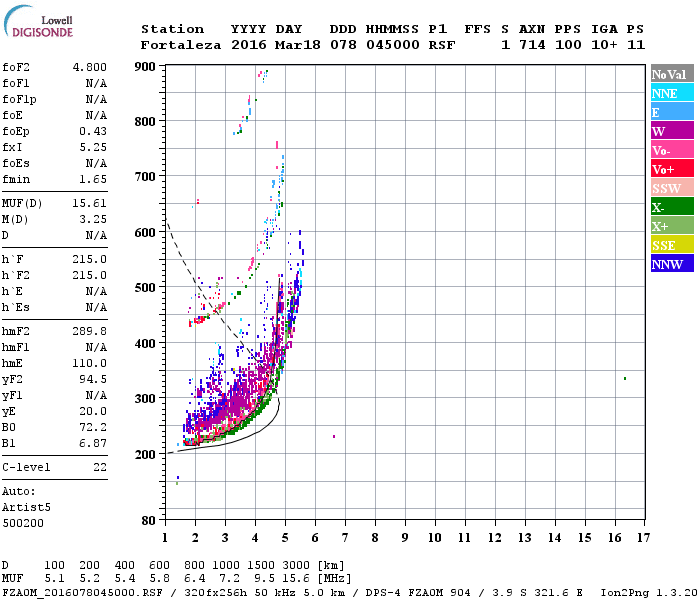The image size is (700, 600).
Task: Click the 5 MHz frequency axis label
Action: tap(285, 538)
